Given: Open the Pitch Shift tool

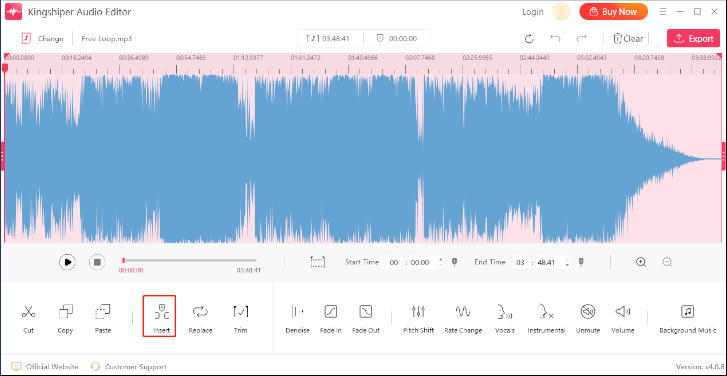Looking at the screenshot, I should [x=418, y=319].
